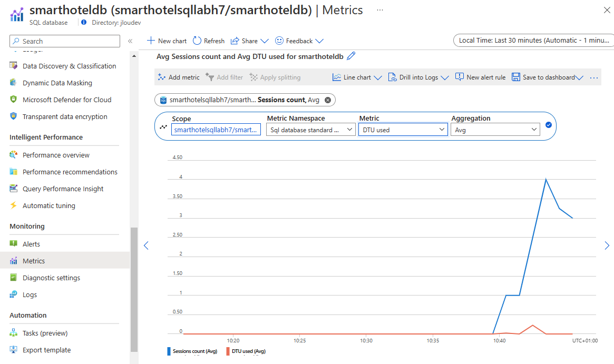
Task: Expand the Share dropdown
Action: 265,41
